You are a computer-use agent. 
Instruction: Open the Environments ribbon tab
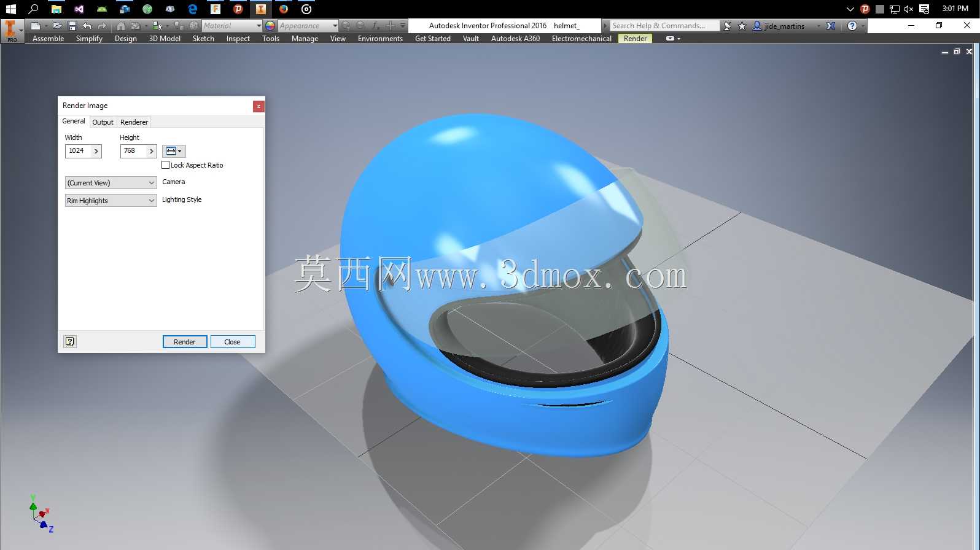coord(380,39)
